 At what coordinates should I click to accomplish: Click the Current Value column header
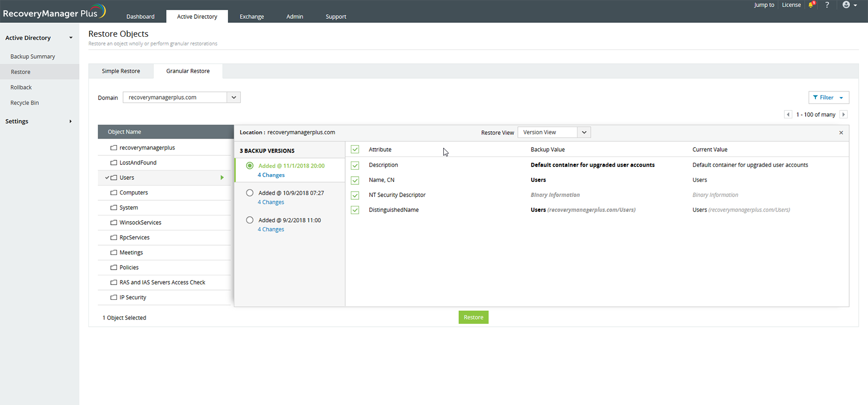(710, 150)
